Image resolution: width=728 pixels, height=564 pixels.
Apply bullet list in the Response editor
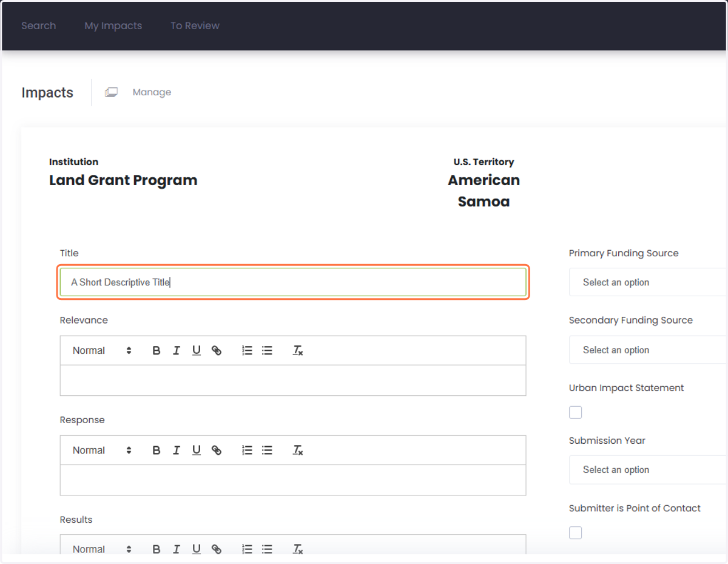(x=267, y=450)
